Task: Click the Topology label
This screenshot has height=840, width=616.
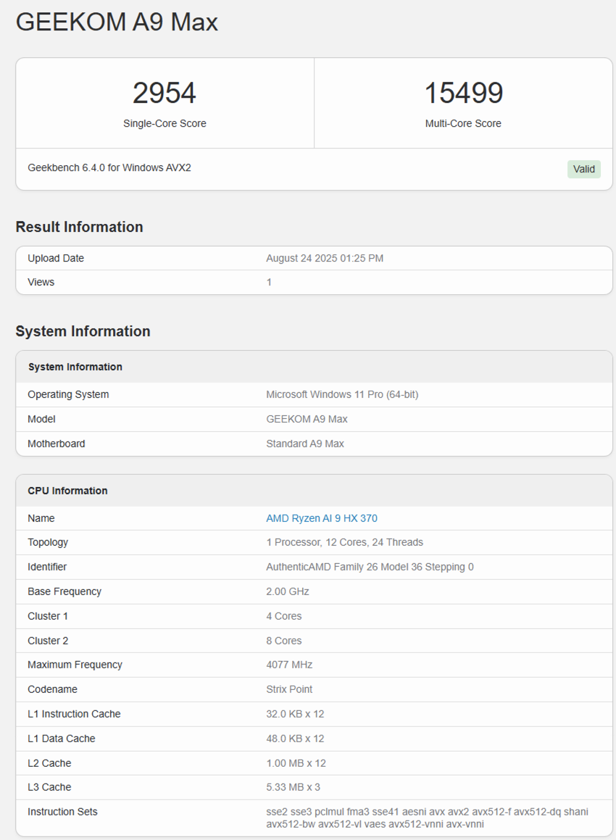Action: pos(48,542)
